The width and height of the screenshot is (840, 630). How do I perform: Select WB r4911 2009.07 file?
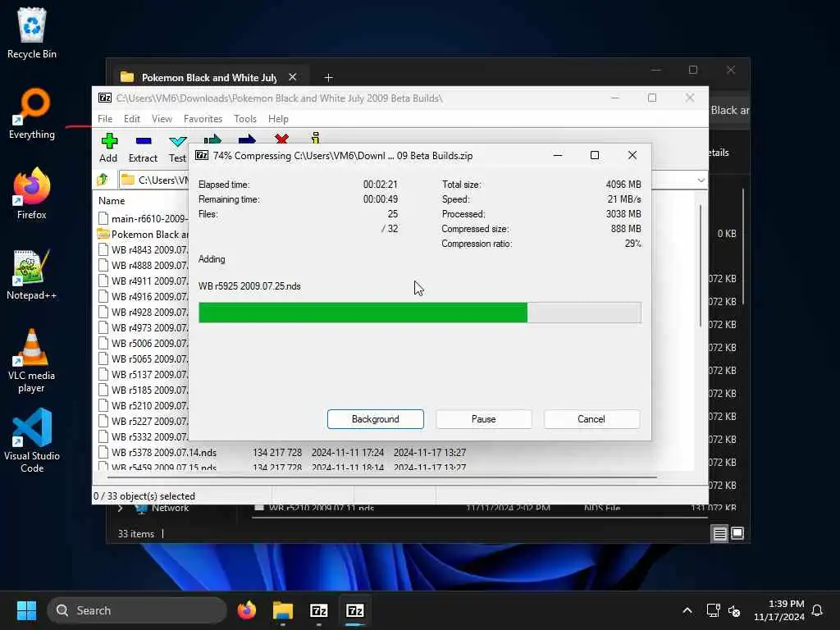pyautogui.click(x=143, y=281)
